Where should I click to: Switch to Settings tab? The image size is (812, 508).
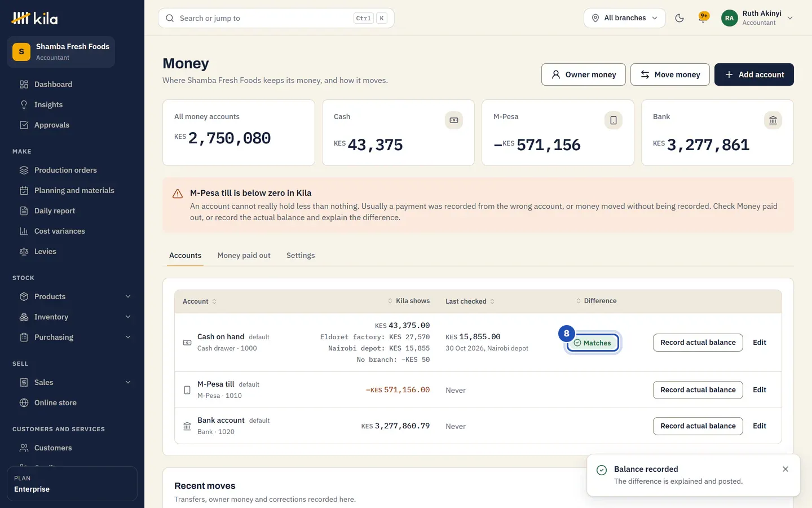point(301,255)
